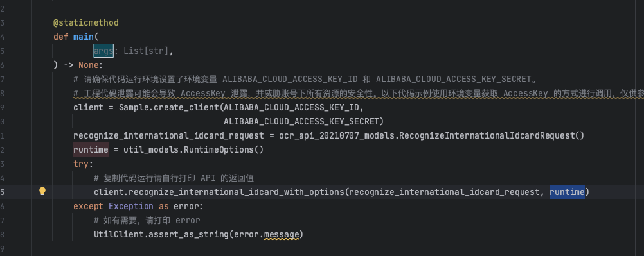Click the underlined error.message attribute

tap(282, 235)
